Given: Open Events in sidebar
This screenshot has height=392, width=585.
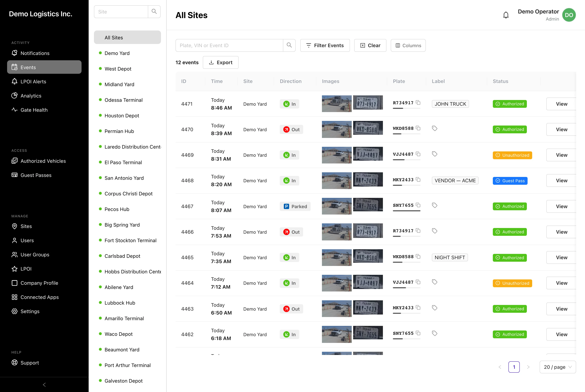Looking at the screenshot, I should 44,67.
